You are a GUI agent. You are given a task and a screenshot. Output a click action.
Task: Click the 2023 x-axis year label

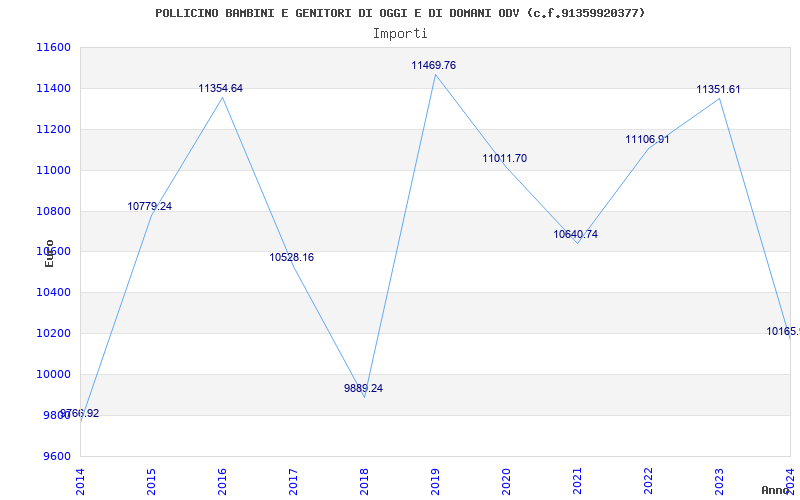coord(719,481)
